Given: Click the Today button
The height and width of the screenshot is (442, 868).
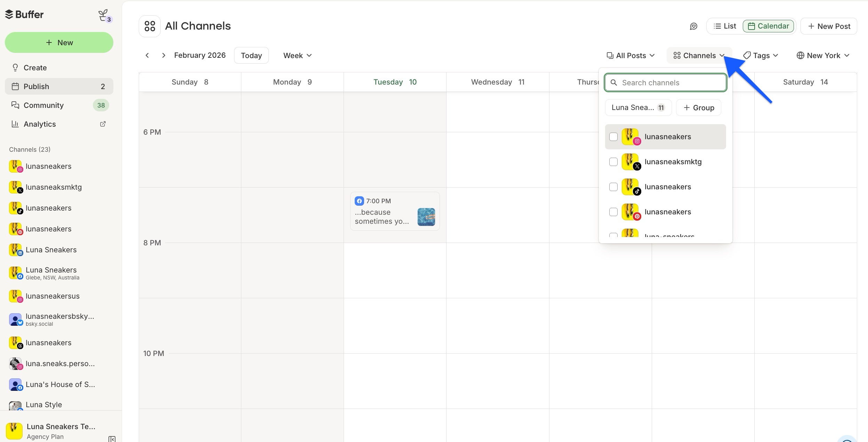Looking at the screenshot, I should point(251,55).
